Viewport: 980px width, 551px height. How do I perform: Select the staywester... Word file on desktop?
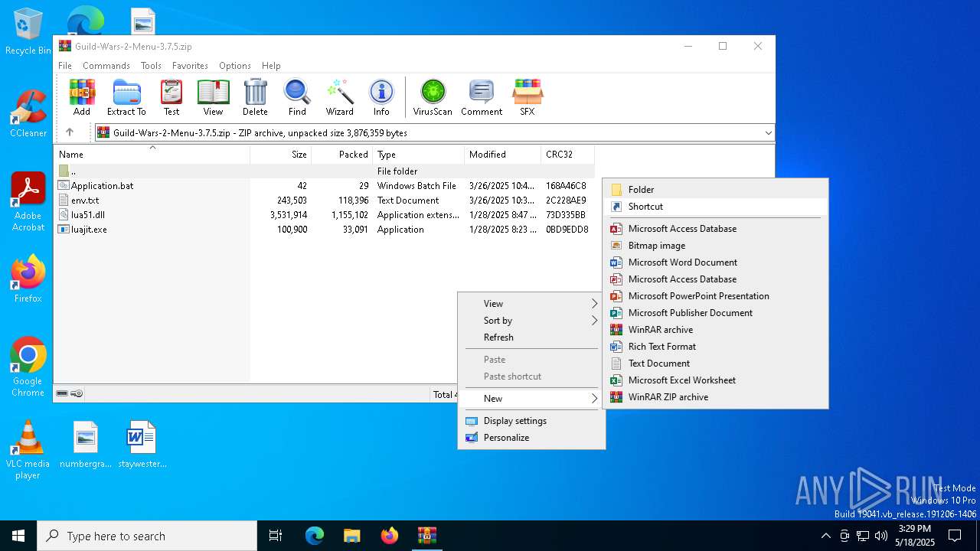pyautogui.click(x=142, y=445)
